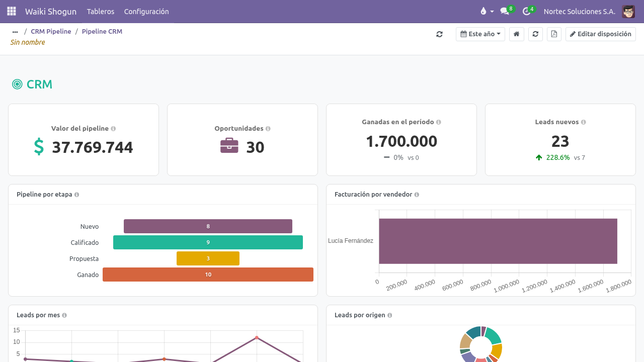The image size is (644, 362).
Task: Click the dollar sign icon in pipeline card
Action: 39,147
